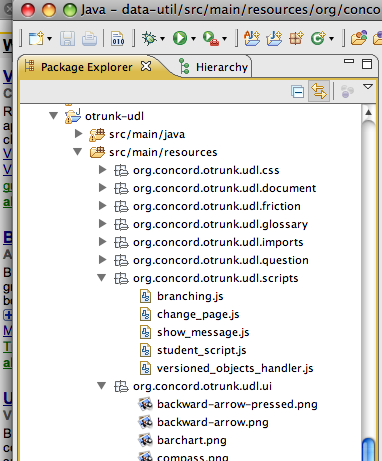Click the greyed-out working set icon
Screen dimensions: 382x461
348,91
